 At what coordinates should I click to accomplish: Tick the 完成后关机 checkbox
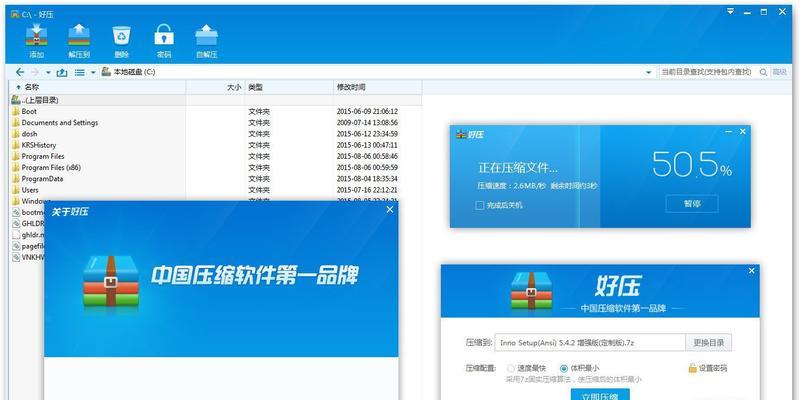click(x=479, y=205)
